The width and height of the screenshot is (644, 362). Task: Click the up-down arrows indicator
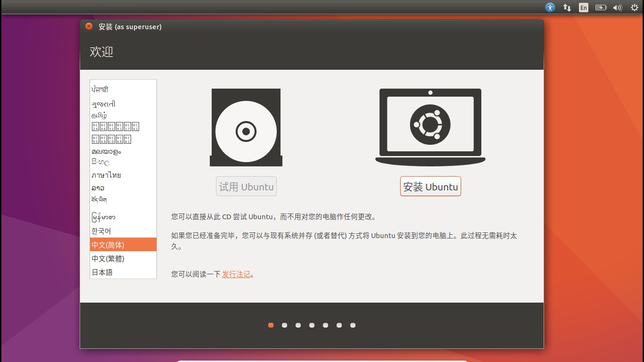click(567, 7)
